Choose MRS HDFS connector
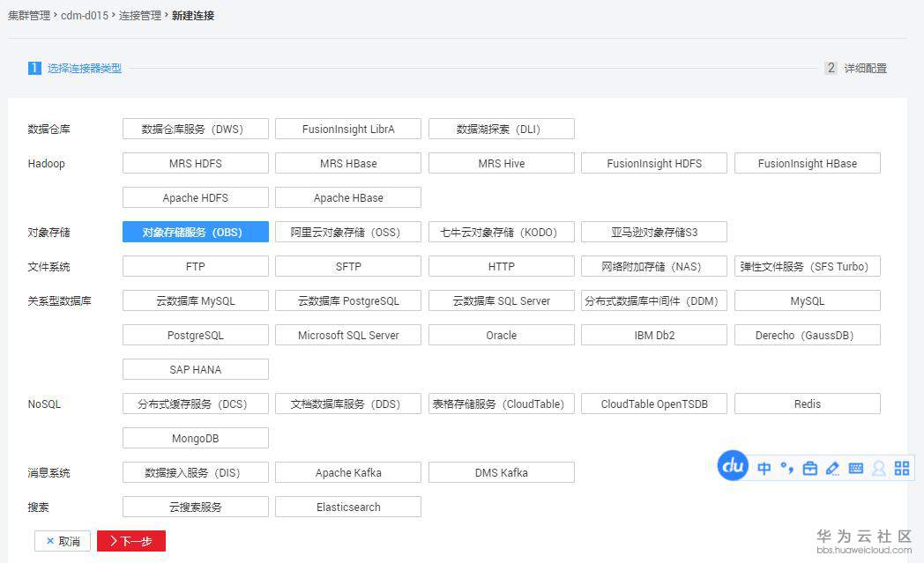The image size is (924, 563). pyautogui.click(x=196, y=163)
